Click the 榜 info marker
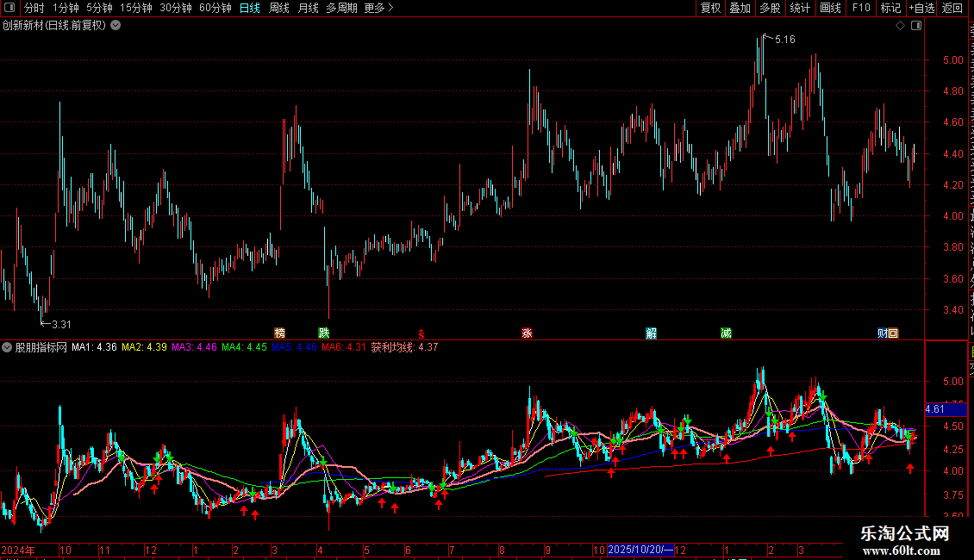 tap(279, 333)
